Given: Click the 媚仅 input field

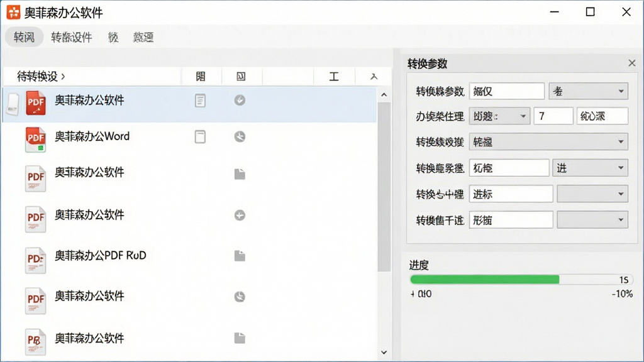Looking at the screenshot, I should tap(507, 91).
